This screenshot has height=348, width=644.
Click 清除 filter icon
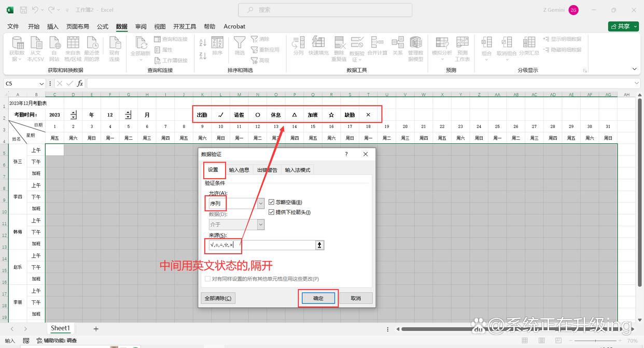pos(260,39)
